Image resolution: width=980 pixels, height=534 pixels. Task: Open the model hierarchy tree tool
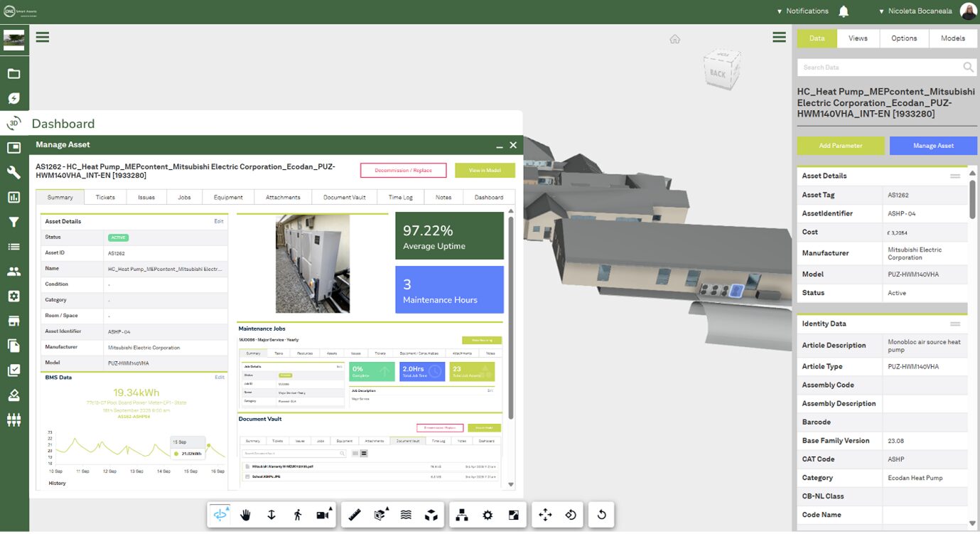coord(461,514)
